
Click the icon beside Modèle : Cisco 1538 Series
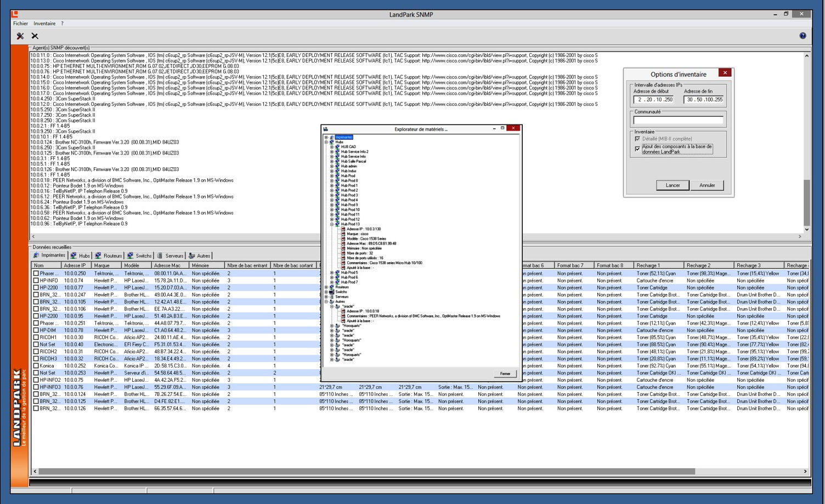tap(343, 239)
